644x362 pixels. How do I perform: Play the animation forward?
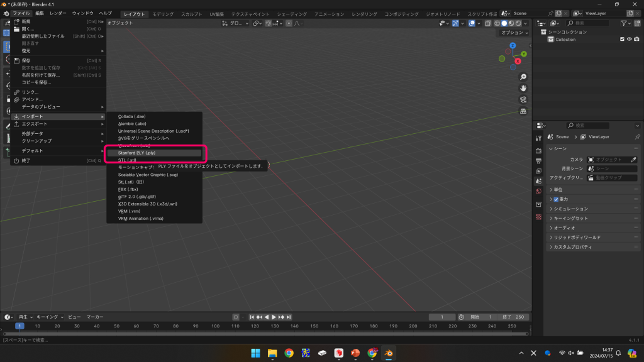(x=274, y=317)
